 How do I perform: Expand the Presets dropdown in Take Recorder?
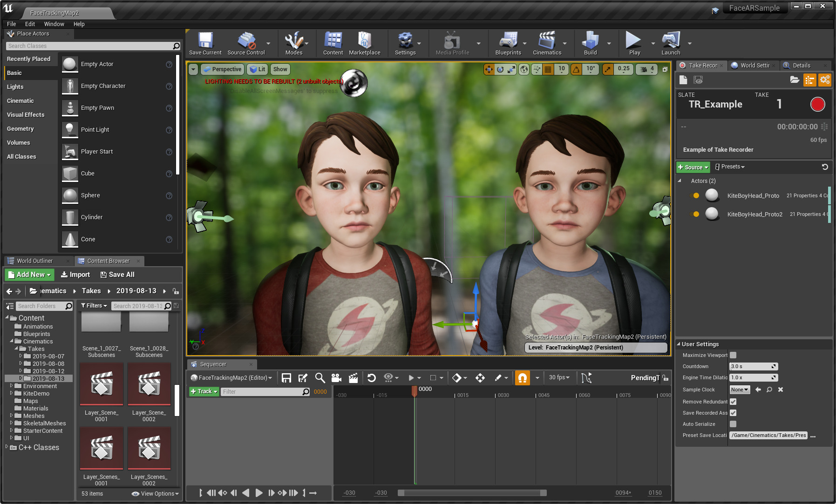(x=729, y=167)
